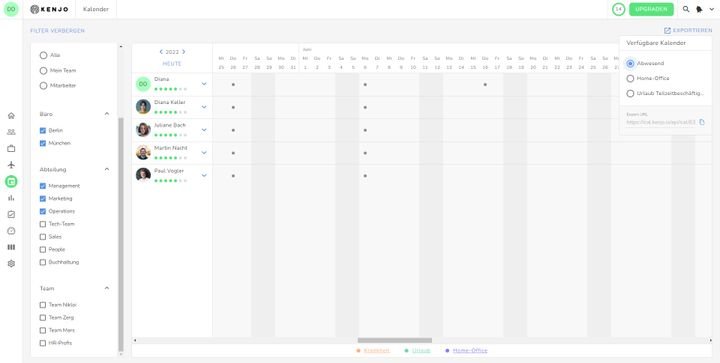The height and width of the screenshot is (363, 720).
Task: Click Diana's green DO avatar in calendar
Action: [x=143, y=84]
